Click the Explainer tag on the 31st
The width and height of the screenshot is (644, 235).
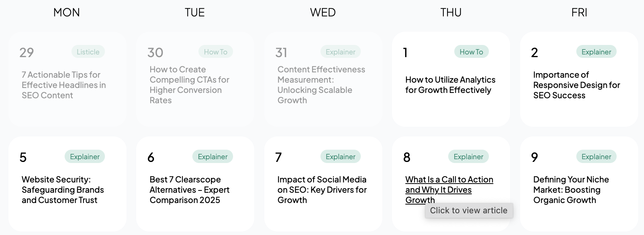point(340,51)
